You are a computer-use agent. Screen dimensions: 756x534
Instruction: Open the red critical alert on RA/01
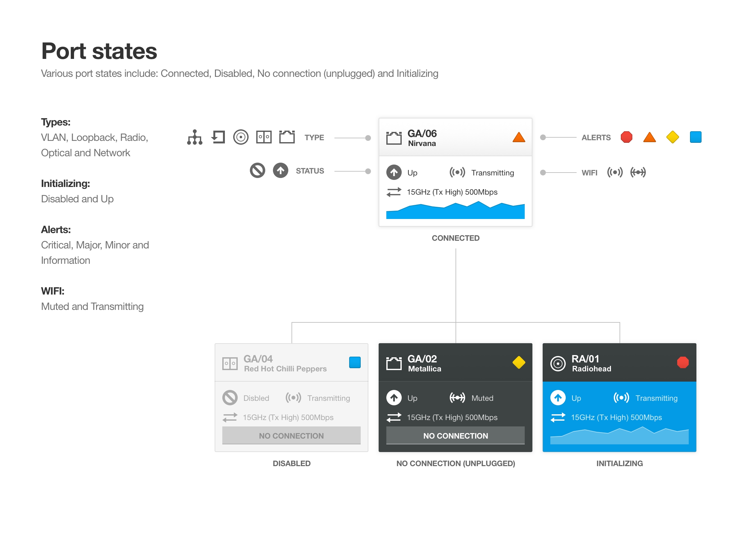click(683, 363)
